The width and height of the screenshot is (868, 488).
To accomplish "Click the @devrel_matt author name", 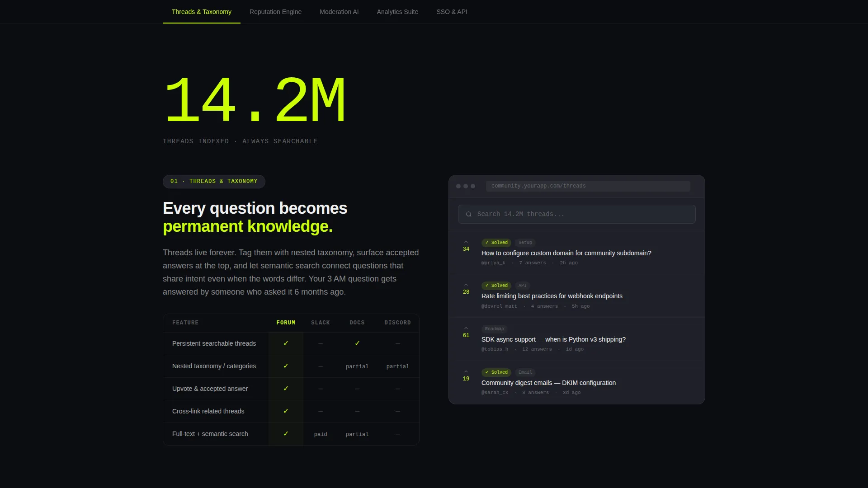I will [499, 306].
